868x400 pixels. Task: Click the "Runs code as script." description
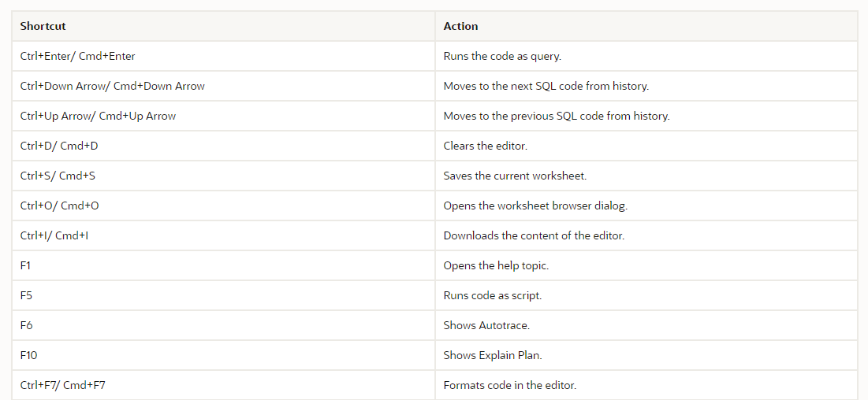pyautogui.click(x=492, y=295)
